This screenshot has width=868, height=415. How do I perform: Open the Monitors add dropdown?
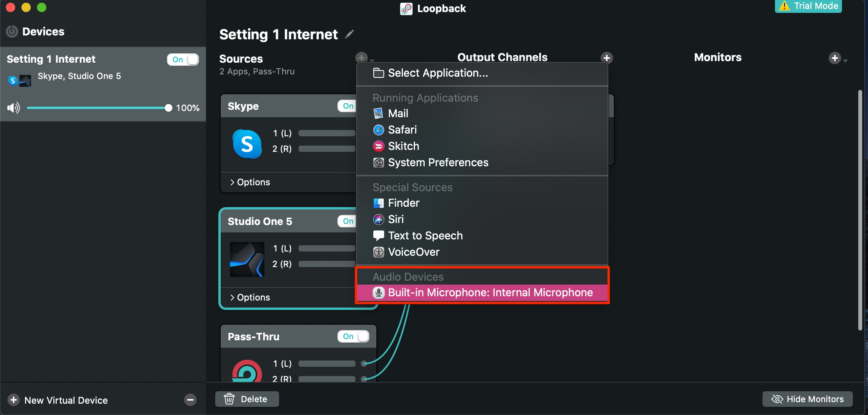(x=838, y=58)
